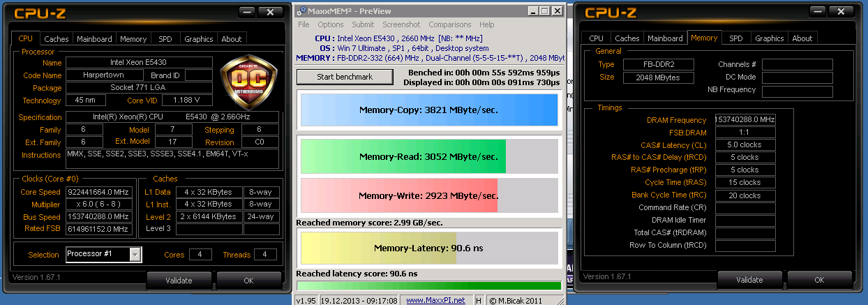Click the Technology field 45 nm
The height and width of the screenshot is (305, 868).
click(85, 101)
